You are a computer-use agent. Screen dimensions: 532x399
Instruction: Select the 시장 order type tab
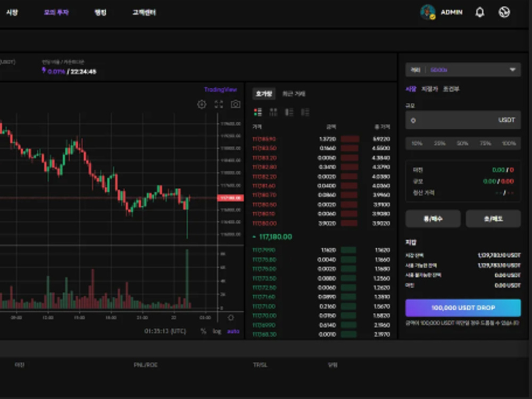tap(411, 89)
